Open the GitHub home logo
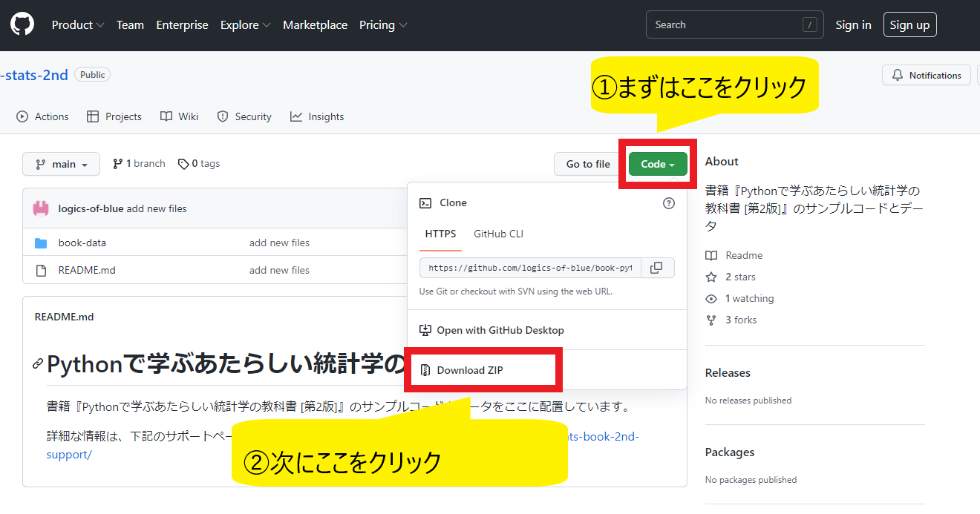Screen dimensions: 980x514 [22, 24]
